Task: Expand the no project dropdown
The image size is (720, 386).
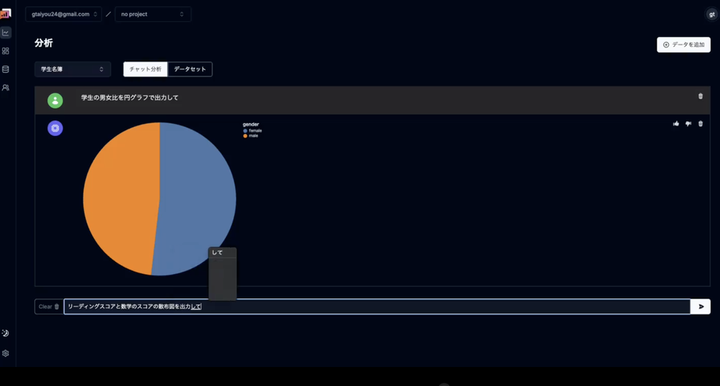Action: coord(152,14)
